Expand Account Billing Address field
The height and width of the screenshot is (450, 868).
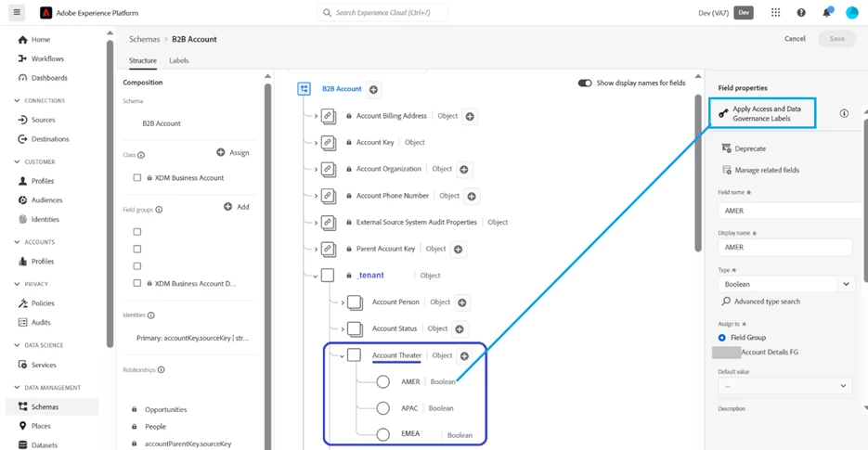point(316,116)
